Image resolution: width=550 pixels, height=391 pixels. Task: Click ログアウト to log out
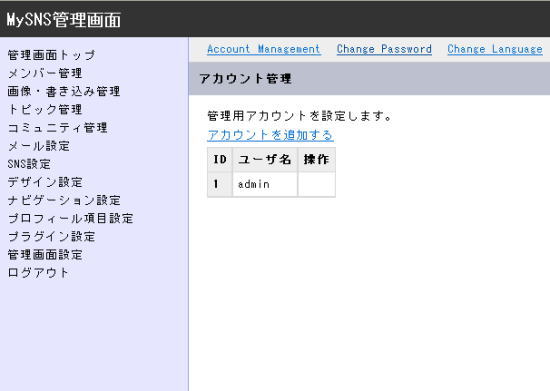38,273
